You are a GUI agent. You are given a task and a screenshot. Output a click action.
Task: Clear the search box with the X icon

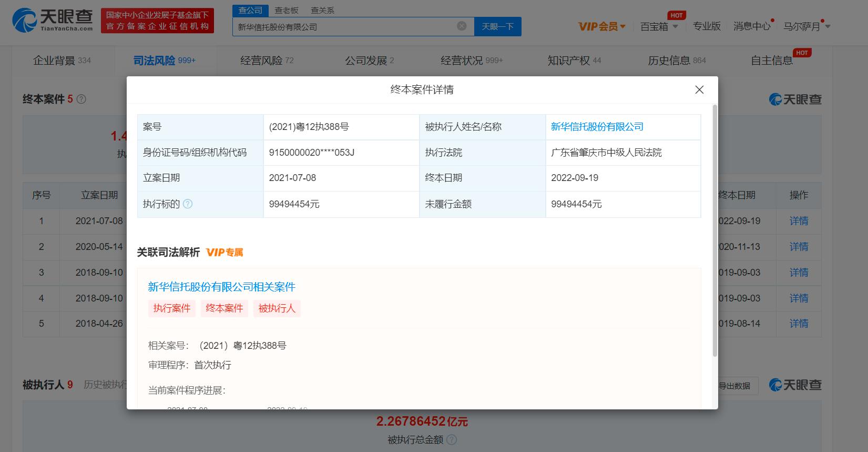(462, 26)
